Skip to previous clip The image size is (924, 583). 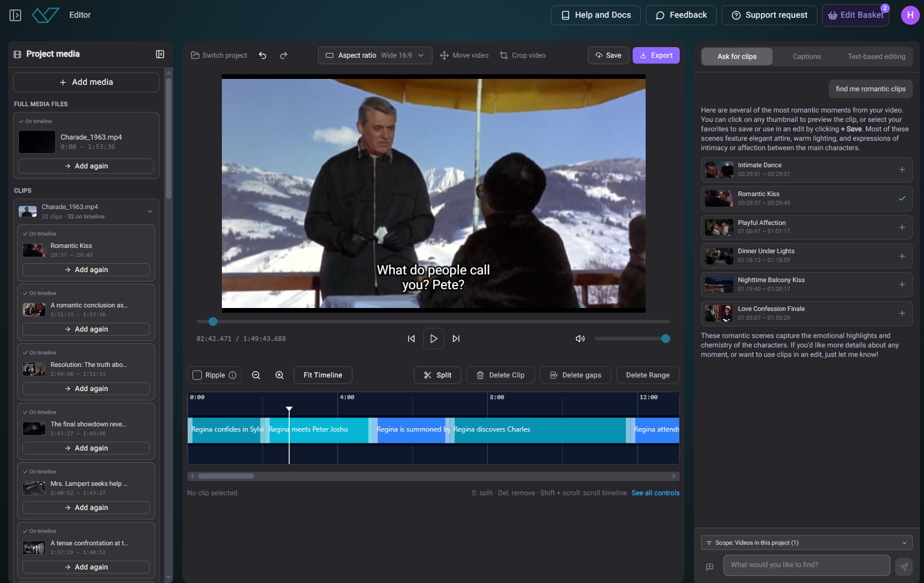click(411, 339)
